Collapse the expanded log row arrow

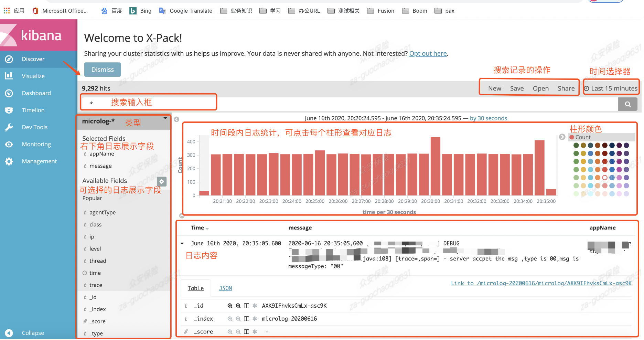pos(182,243)
